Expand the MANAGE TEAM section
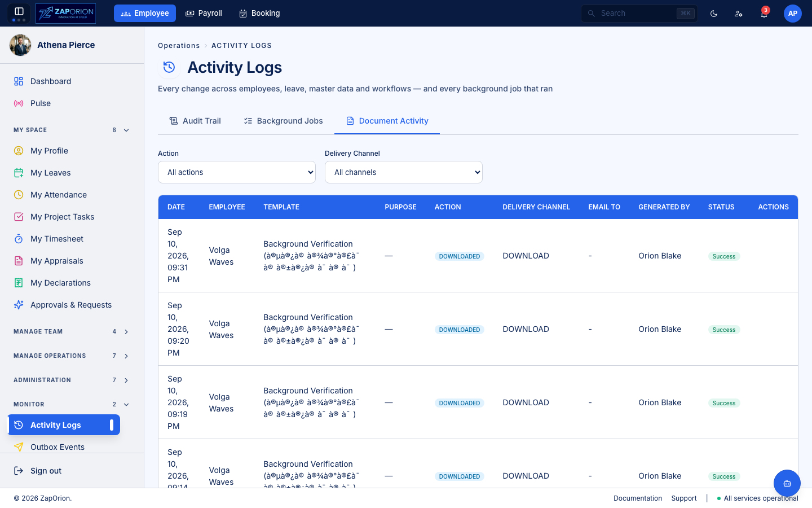812x508 pixels. point(72,331)
